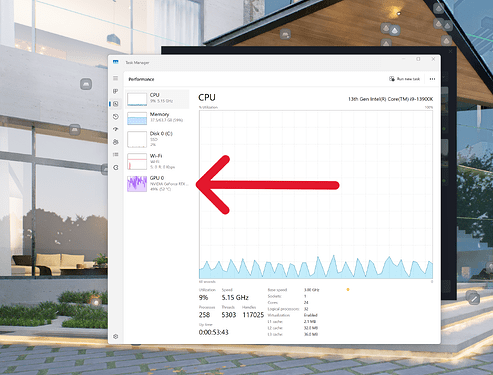
Task: Open the Users page sidebar icon
Action: click(116, 142)
